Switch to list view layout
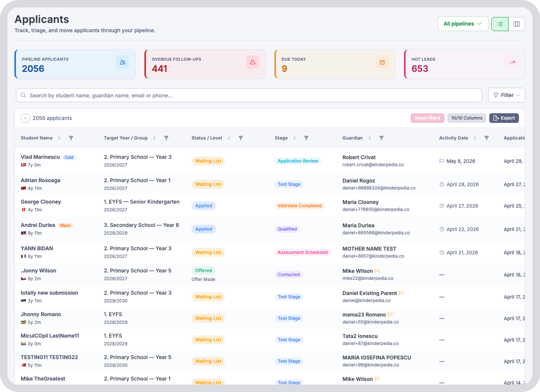Viewport: 540px width, 392px height. point(500,24)
